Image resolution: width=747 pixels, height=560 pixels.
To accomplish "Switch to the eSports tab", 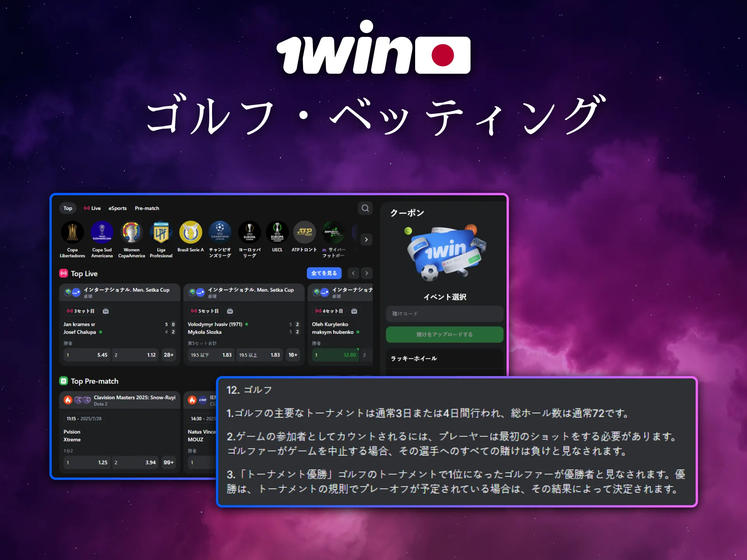I will (117, 208).
